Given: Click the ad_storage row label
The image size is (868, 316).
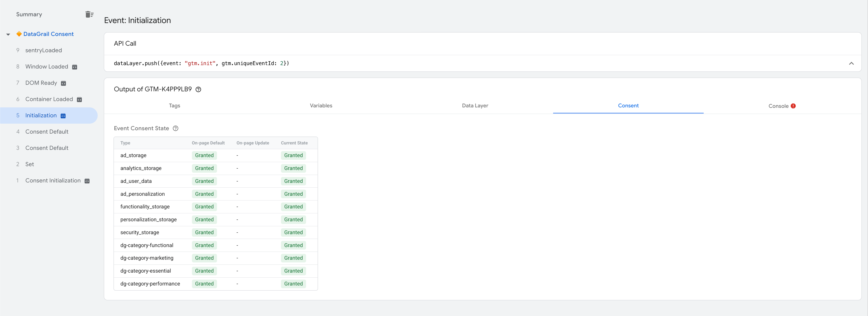Looking at the screenshot, I should coord(133,155).
